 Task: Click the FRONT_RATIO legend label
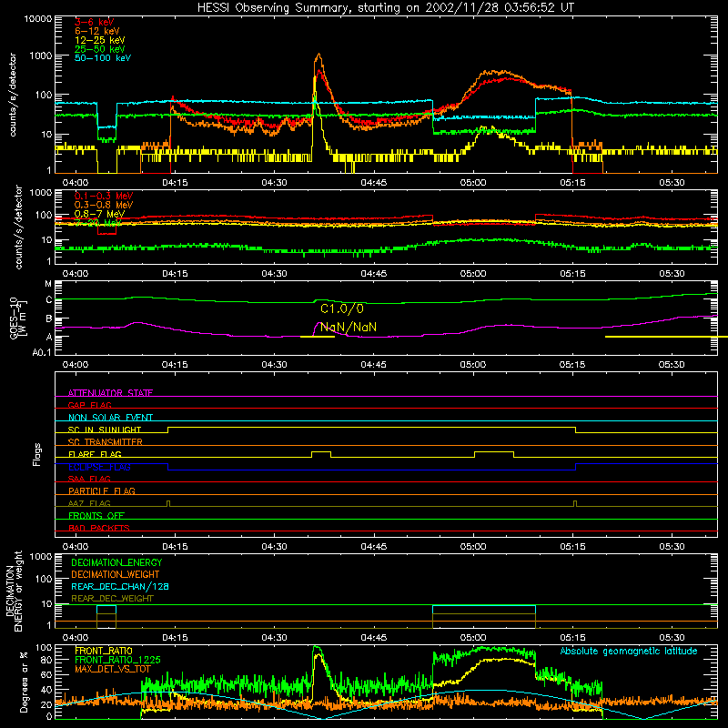coord(104,651)
